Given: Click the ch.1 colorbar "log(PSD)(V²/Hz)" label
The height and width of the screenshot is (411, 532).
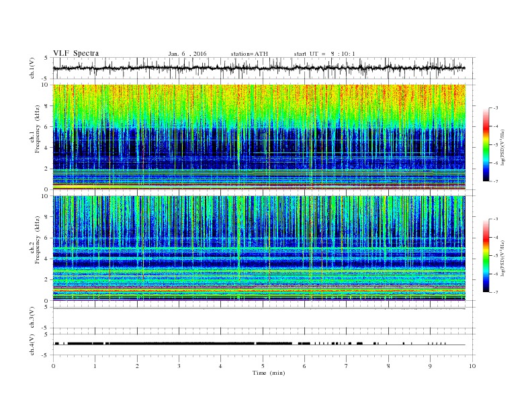Looking at the screenshot, I should 502,147.
